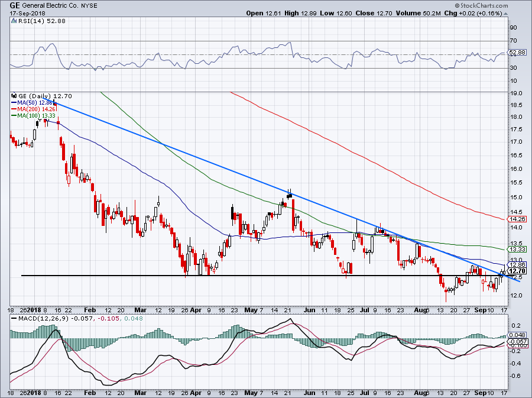Click the 'Sep' label on price date axis

click(x=481, y=310)
